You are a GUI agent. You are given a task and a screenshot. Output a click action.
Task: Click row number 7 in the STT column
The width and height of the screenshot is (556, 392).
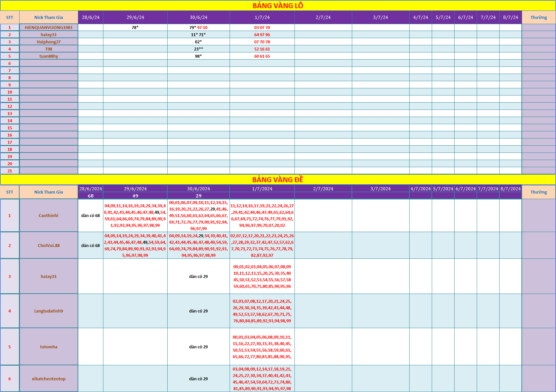tap(10, 70)
